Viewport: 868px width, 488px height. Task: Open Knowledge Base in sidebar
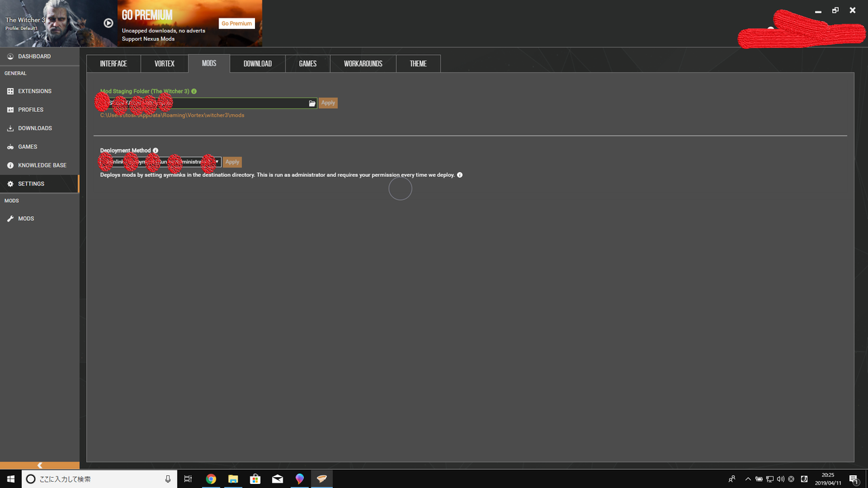tap(39, 165)
